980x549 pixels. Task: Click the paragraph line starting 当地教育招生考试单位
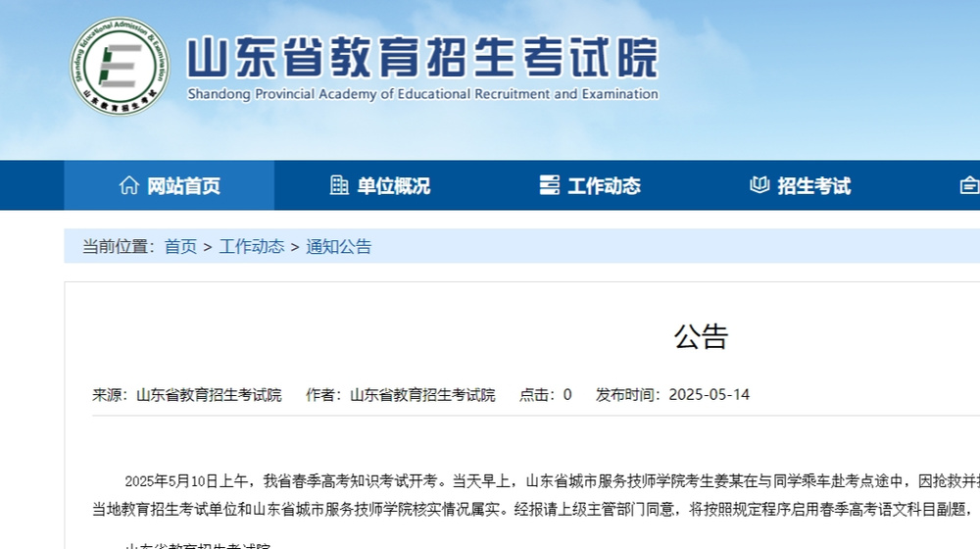pyautogui.click(x=536, y=509)
